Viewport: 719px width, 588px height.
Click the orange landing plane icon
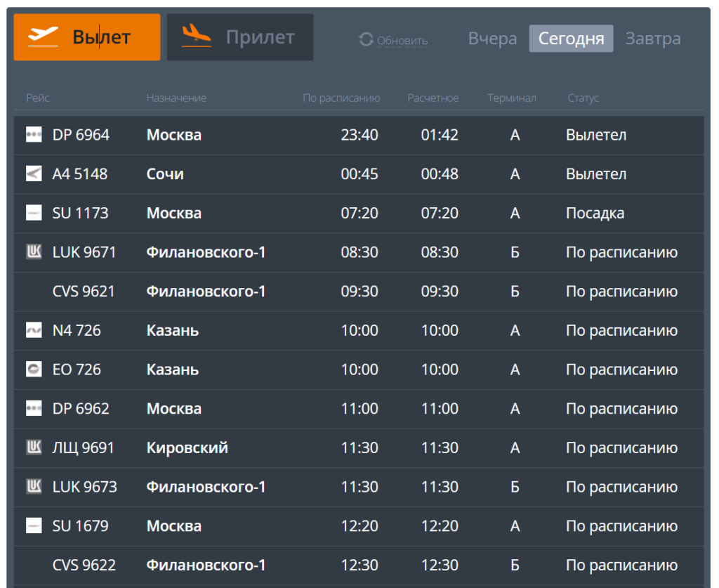click(x=197, y=36)
